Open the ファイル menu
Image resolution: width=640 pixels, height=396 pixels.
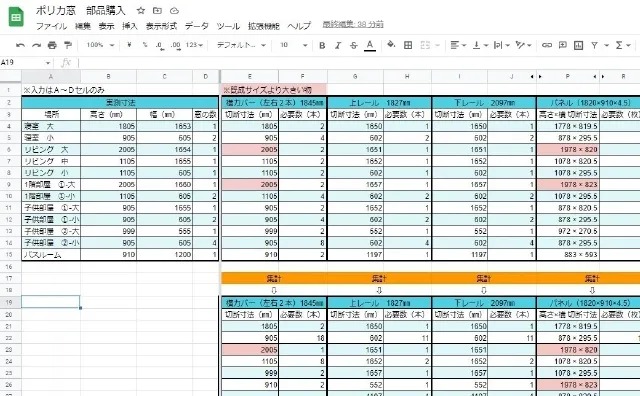pos(51,26)
